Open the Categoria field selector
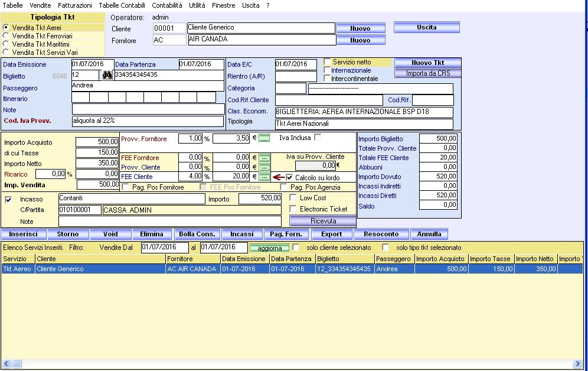This screenshot has height=371, width=588. [290, 89]
